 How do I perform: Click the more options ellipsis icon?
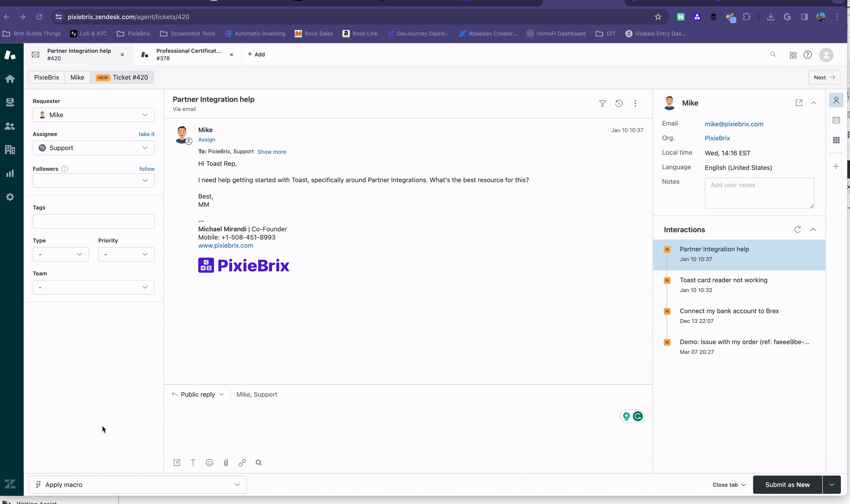click(635, 103)
